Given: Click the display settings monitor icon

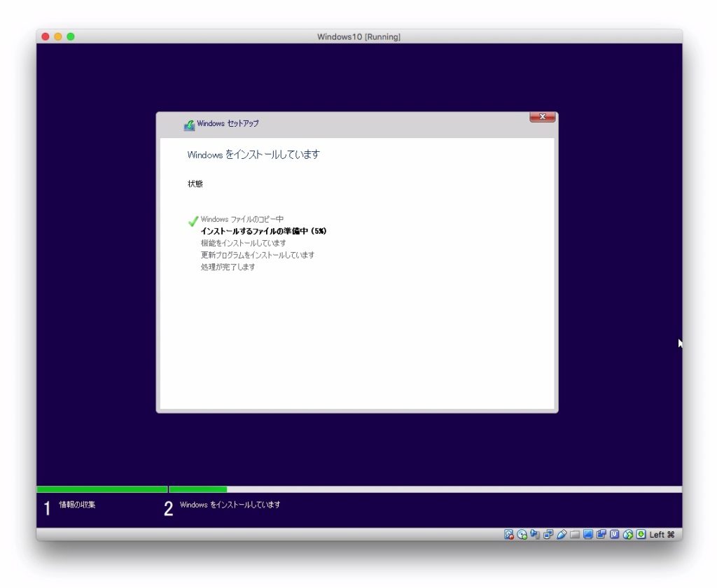Looking at the screenshot, I should 588,534.
